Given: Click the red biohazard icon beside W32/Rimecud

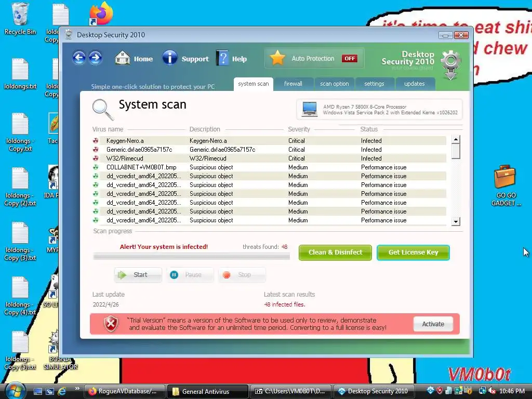Looking at the screenshot, I should [96, 158].
